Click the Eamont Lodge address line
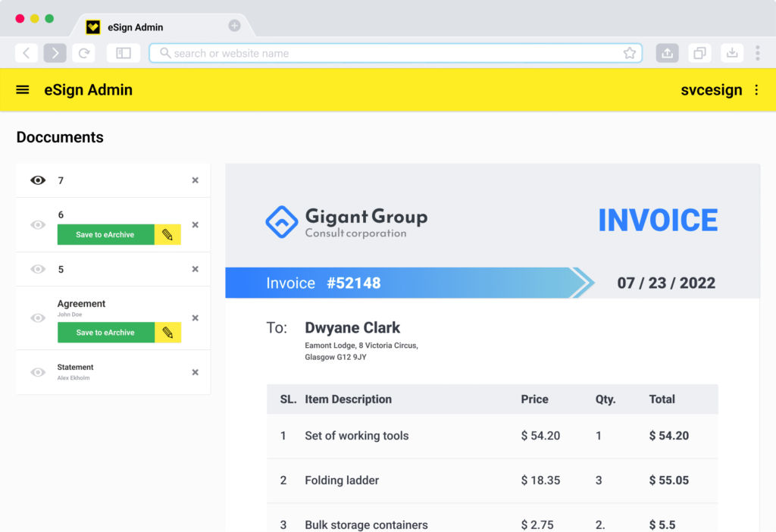The width and height of the screenshot is (776, 532). pos(361,346)
